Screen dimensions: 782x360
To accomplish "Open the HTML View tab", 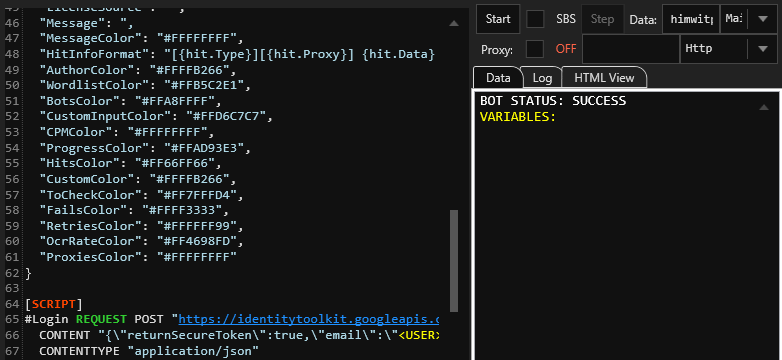I will [x=604, y=78].
